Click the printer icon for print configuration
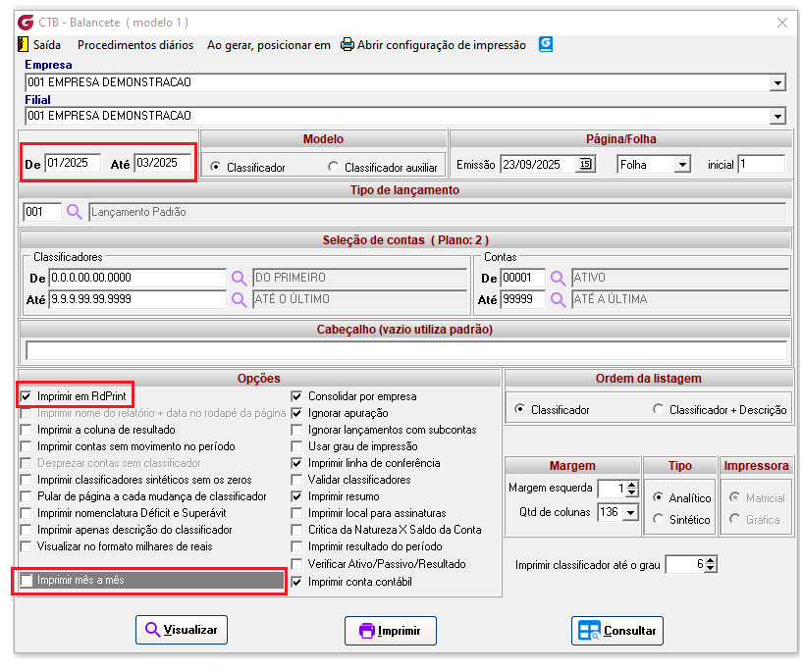Image resolution: width=802 pixels, height=672 pixels. (x=348, y=44)
